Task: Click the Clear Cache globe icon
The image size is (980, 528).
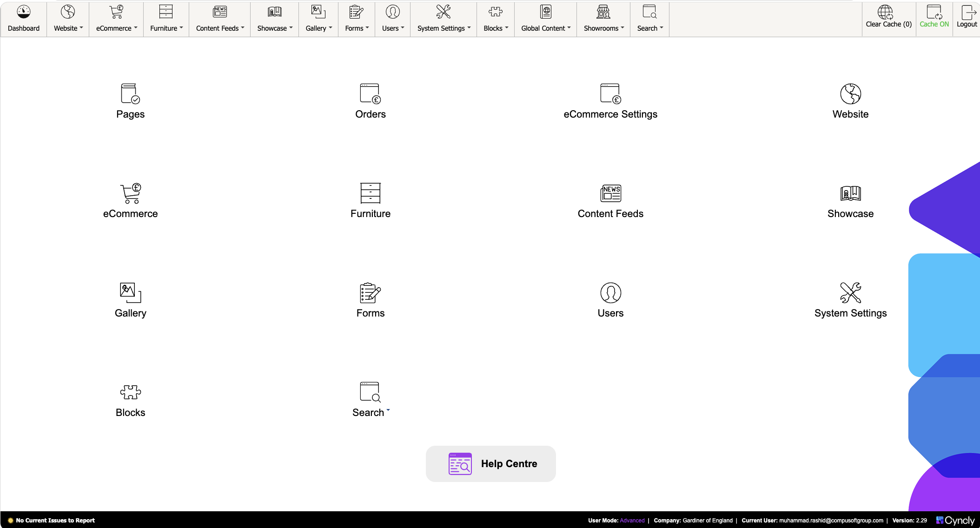Action: 885,12
